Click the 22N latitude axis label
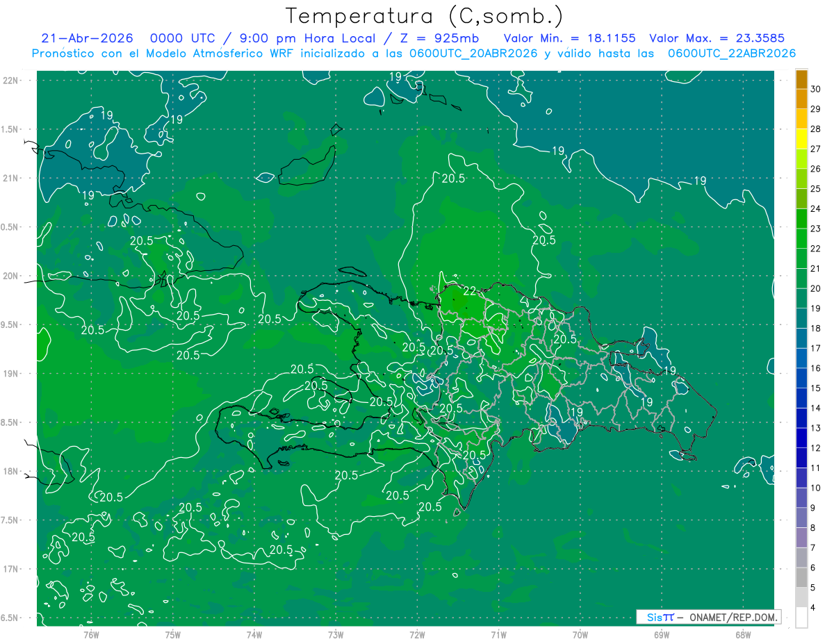The image size is (834, 644). (10, 80)
